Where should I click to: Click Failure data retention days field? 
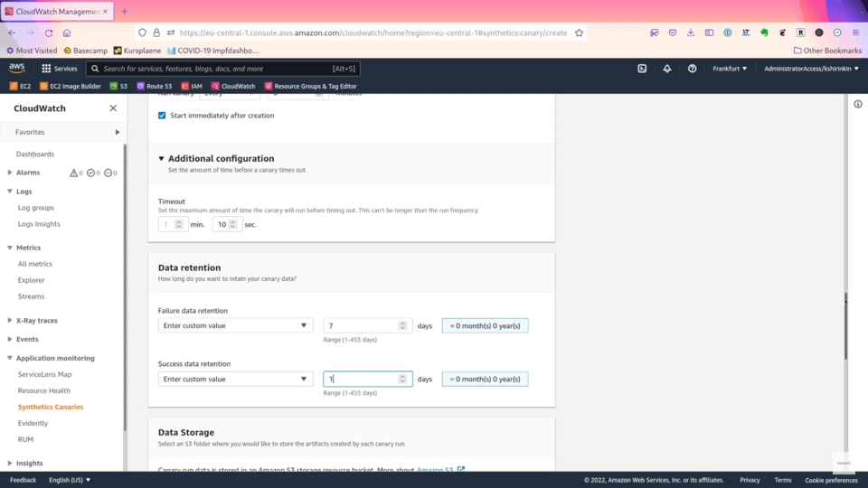click(x=368, y=326)
